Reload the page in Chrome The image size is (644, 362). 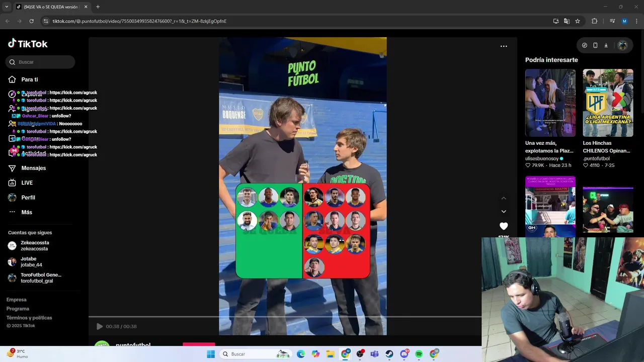31,21
